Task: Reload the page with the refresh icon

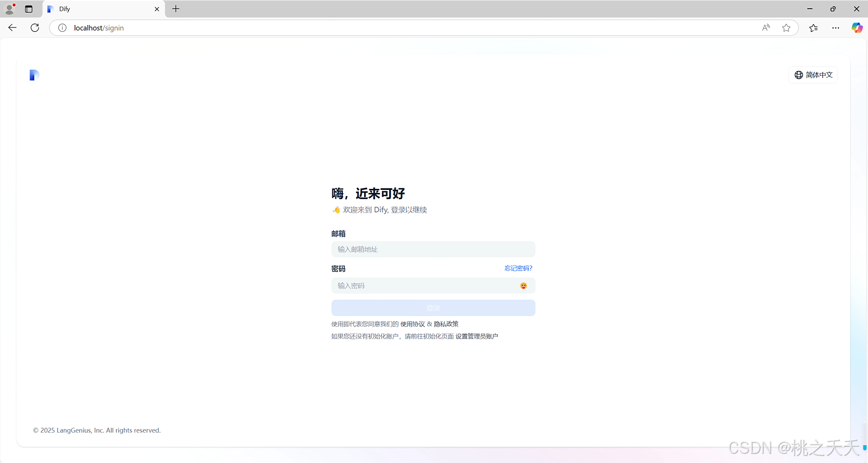Action: [x=35, y=28]
